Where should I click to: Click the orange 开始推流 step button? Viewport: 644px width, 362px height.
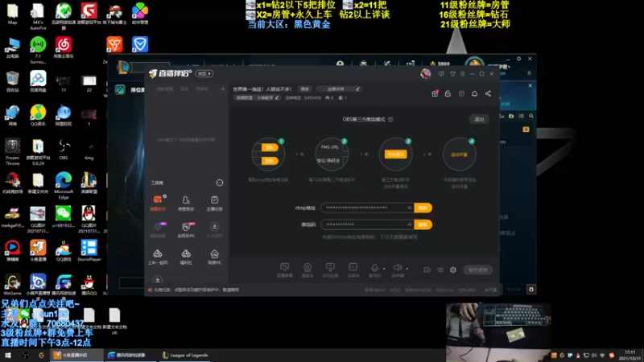395,154
